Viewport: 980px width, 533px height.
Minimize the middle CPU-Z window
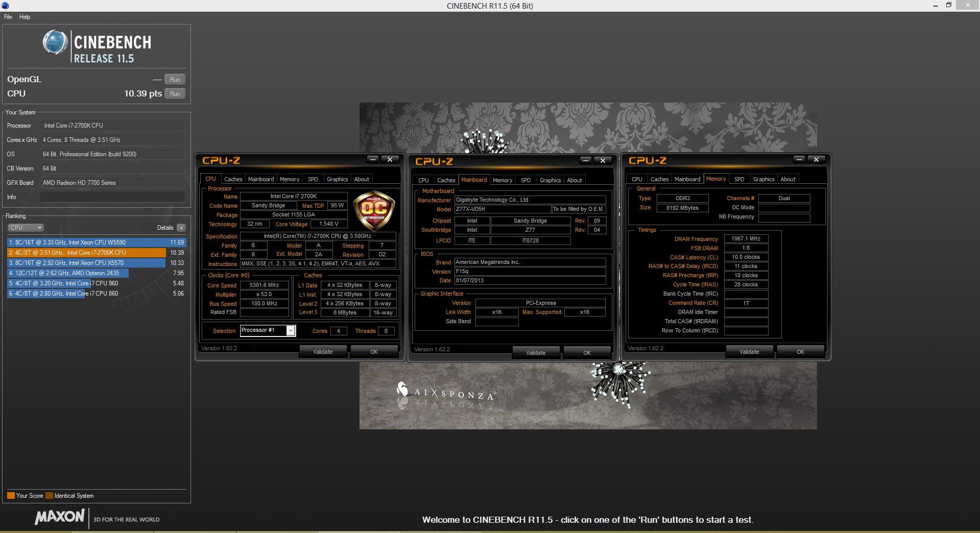click(586, 160)
